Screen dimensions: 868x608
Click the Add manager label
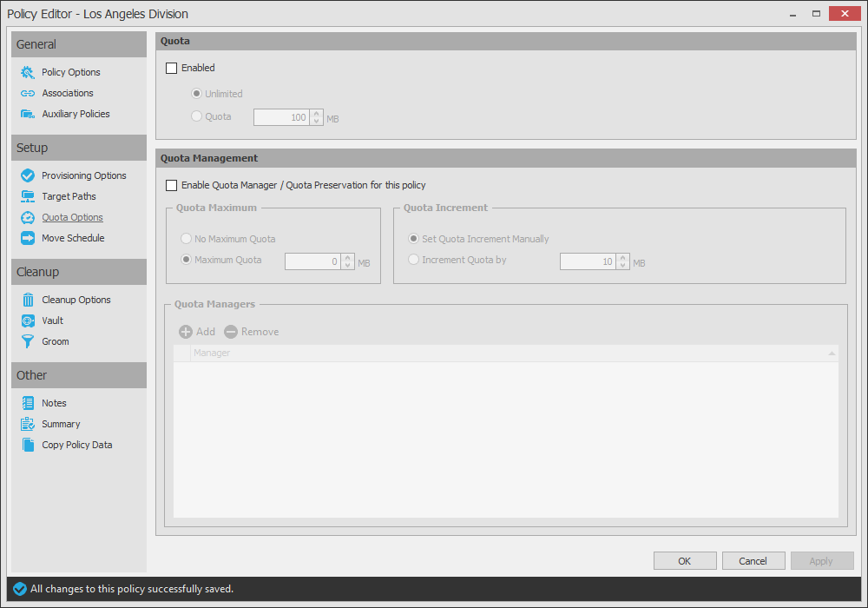coord(206,332)
